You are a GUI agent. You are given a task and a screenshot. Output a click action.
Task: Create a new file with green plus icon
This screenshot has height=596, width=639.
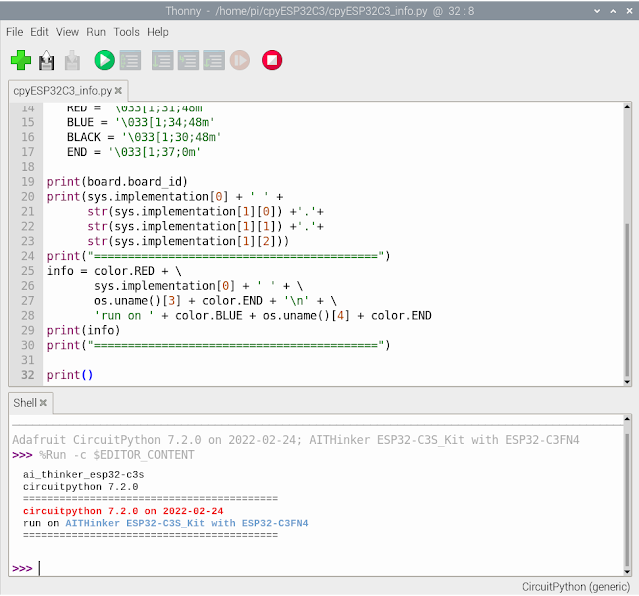[x=21, y=60]
